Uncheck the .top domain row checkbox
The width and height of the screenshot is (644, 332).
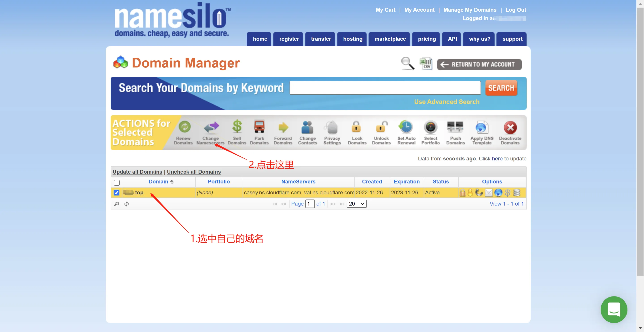point(117,193)
